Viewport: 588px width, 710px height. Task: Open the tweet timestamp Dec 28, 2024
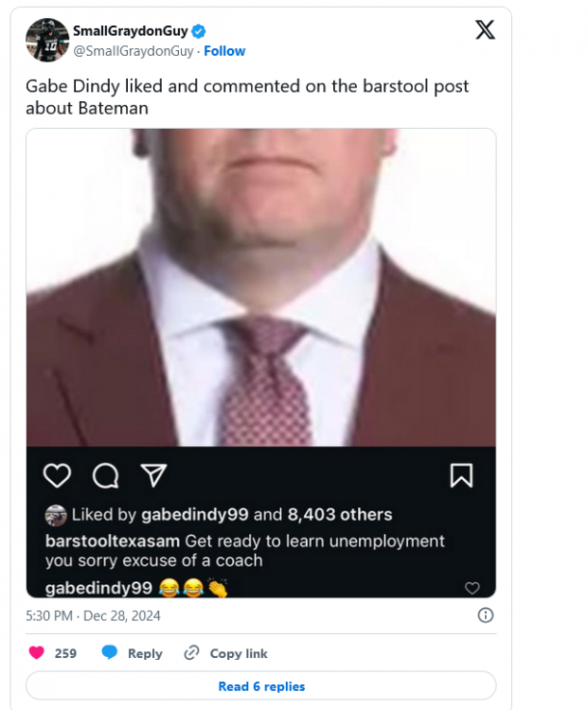tap(93, 615)
